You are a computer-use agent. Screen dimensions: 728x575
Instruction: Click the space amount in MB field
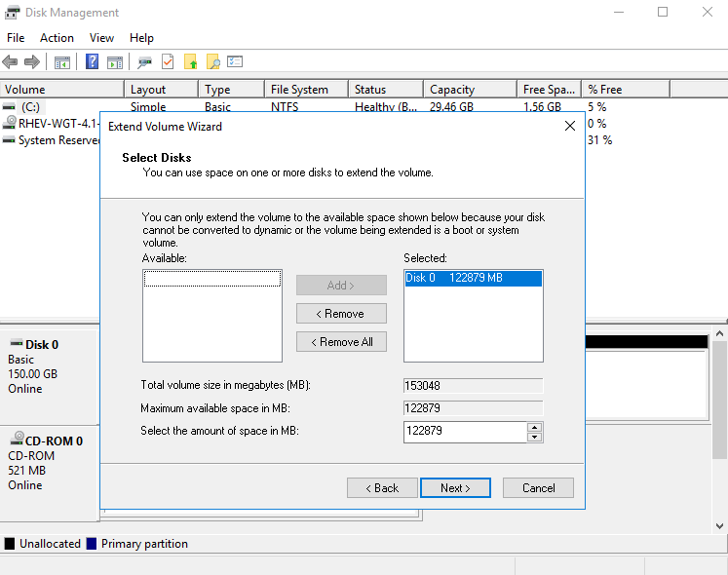(464, 432)
